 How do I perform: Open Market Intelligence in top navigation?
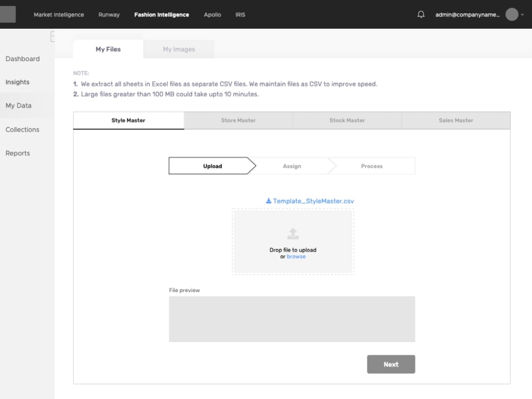pyautogui.click(x=59, y=14)
